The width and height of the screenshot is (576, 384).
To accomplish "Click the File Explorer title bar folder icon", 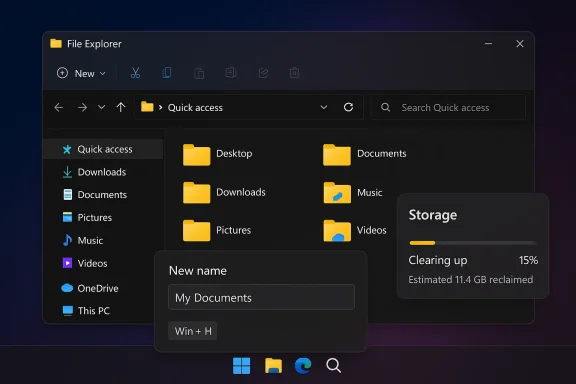I will pos(56,44).
